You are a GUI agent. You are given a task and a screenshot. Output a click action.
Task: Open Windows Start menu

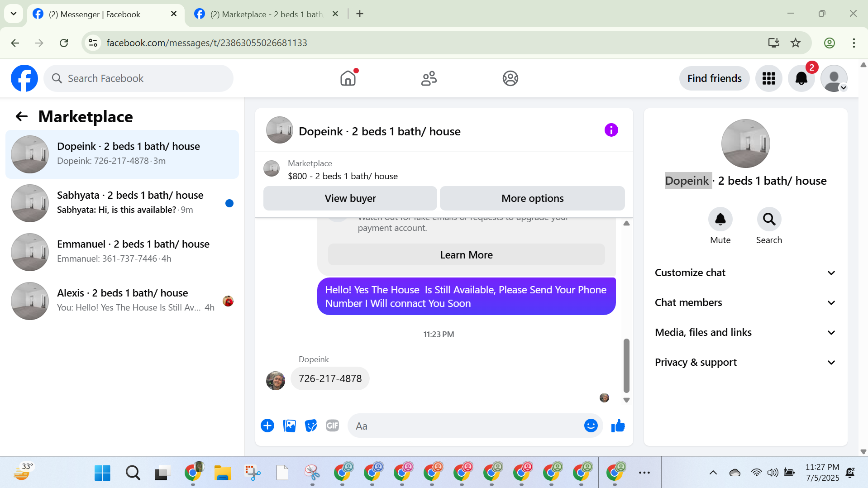(x=102, y=473)
